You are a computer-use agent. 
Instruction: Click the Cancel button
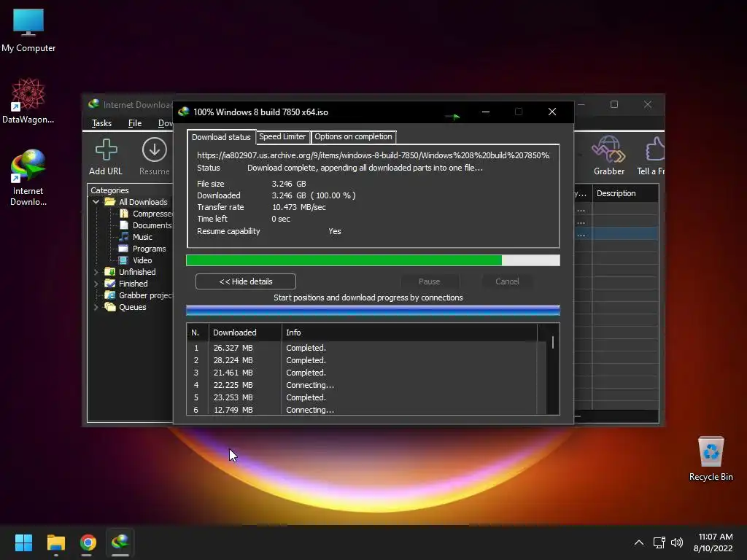(507, 281)
